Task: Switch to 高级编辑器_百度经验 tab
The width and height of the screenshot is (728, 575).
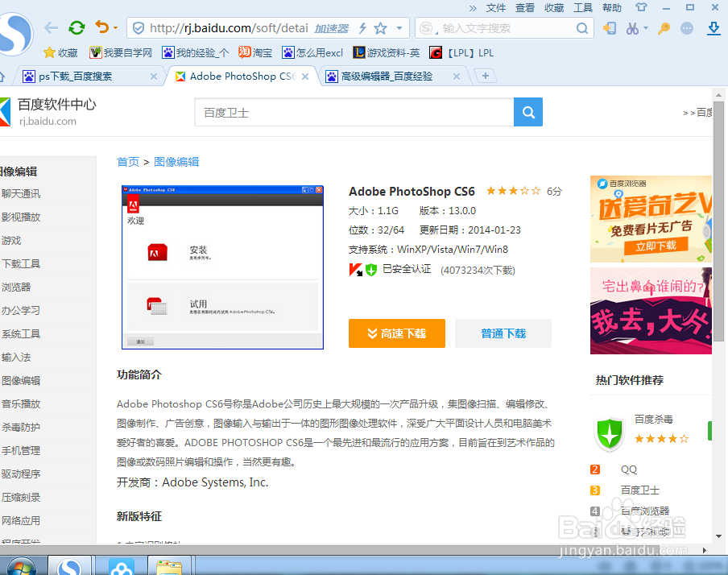Action: [x=387, y=77]
